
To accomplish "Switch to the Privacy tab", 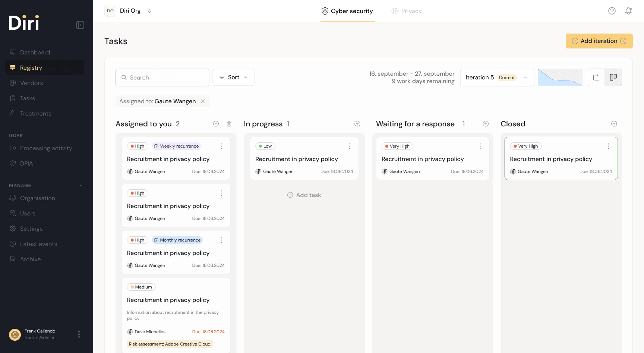I will [407, 11].
